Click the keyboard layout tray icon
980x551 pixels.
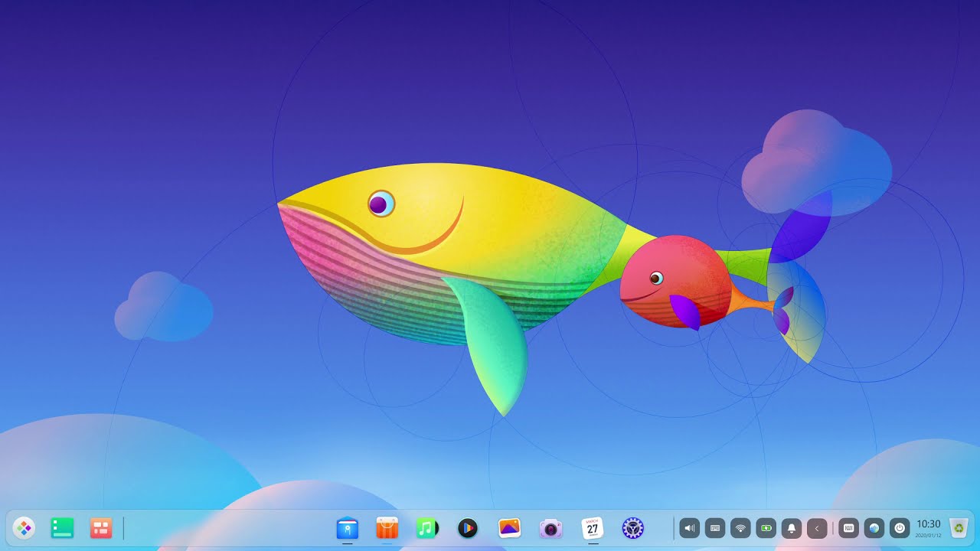click(x=715, y=528)
